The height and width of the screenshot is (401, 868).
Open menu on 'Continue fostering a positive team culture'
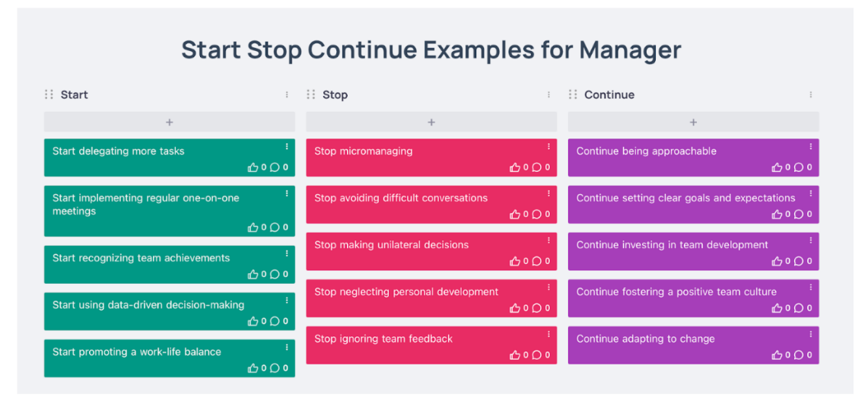(x=810, y=287)
